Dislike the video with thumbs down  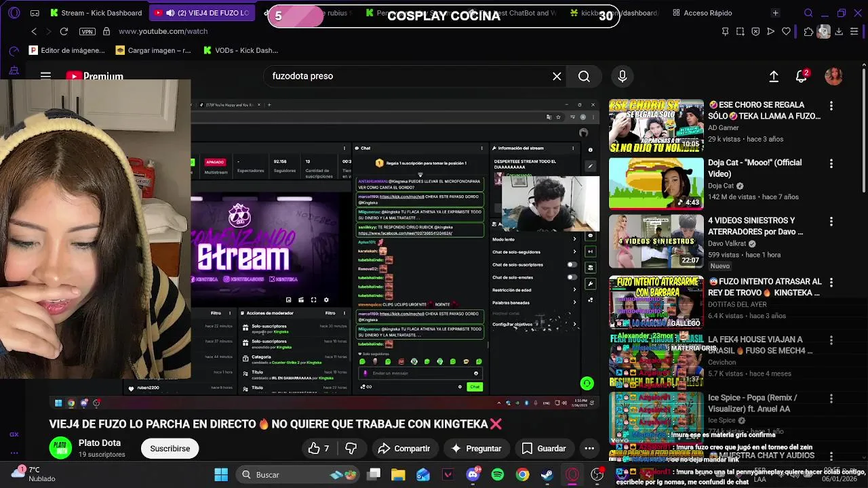pos(351,448)
